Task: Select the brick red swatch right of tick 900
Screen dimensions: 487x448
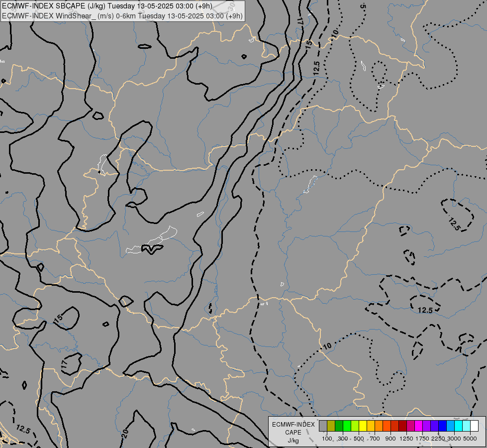Action: (x=395, y=426)
